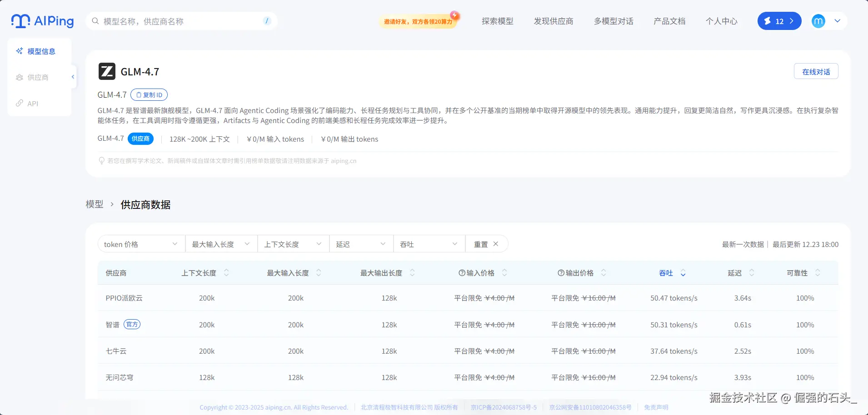Click the 最后更新 12.23 18:00 timestamp

pyautogui.click(x=805, y=244)
